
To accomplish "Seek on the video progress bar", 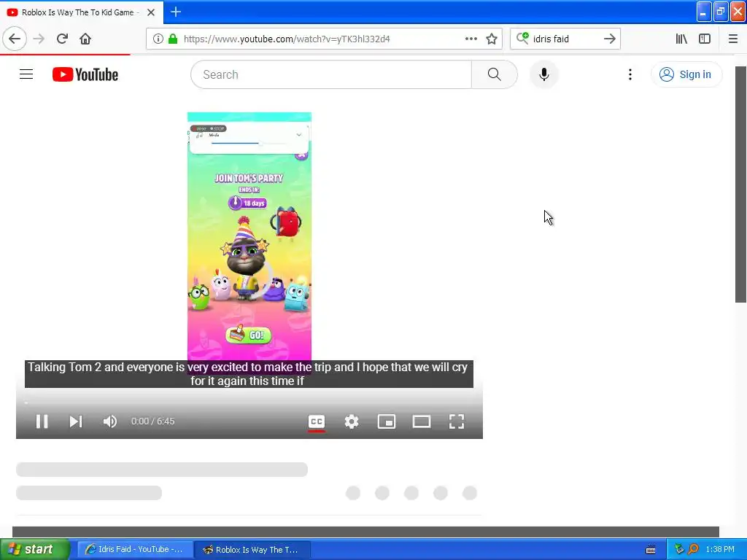I will coord(249,402).
